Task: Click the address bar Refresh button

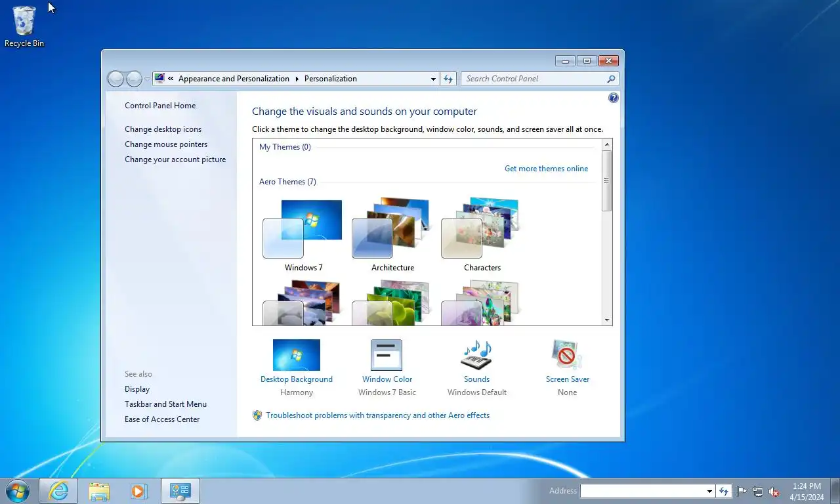Action: coord(448,79)
